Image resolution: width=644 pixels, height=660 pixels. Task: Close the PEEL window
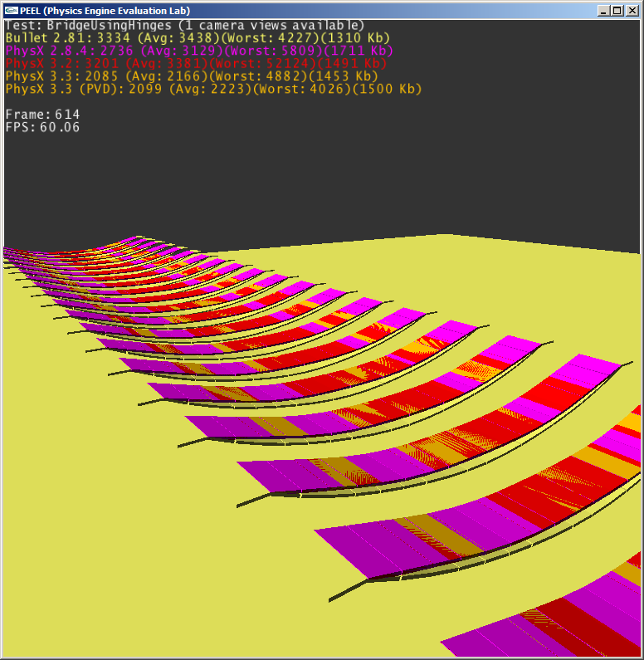pyautogui.click(x=632, y=11)
